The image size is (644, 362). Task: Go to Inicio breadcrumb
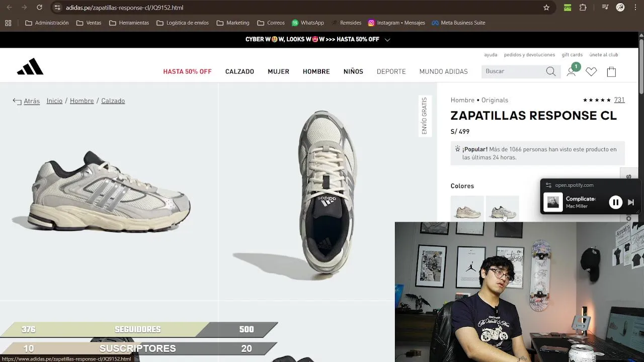[54, 101]
